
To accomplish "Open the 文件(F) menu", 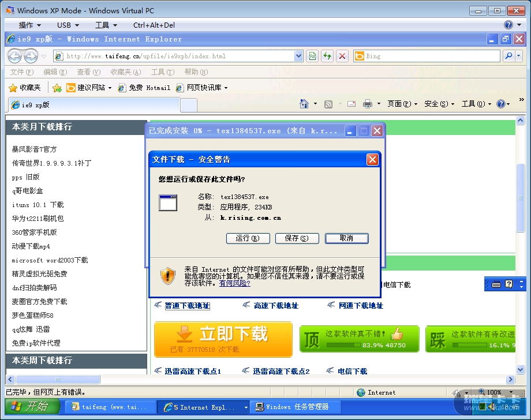I will pyautogui.click(x=22, y=72).
